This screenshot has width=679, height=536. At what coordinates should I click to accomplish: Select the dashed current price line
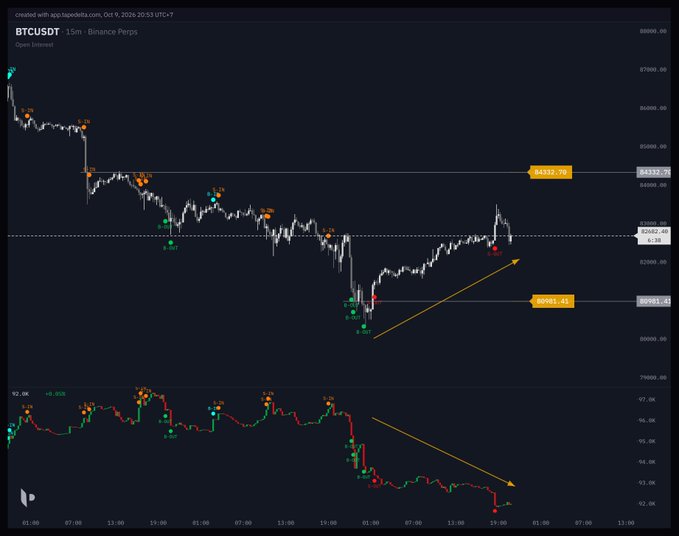[x=320, y=236]
